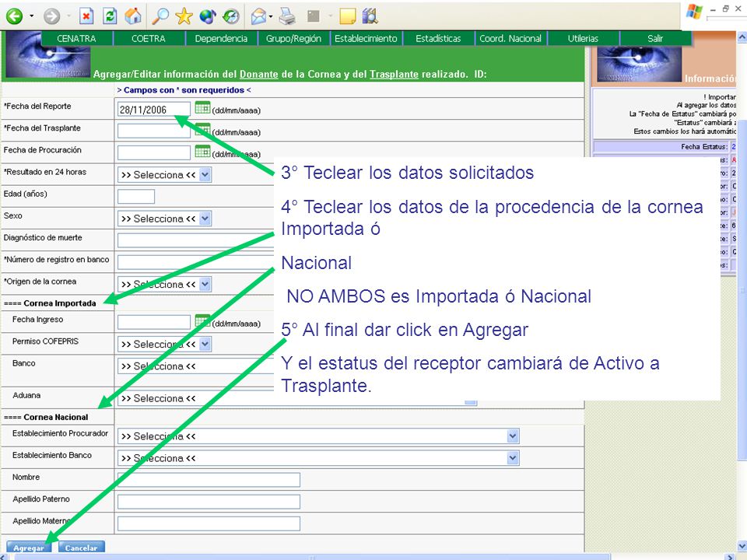Click the Windows flag logo in the browser corner
The width and height of the screenshot is (747, 560).
click(x=693, y=12)
